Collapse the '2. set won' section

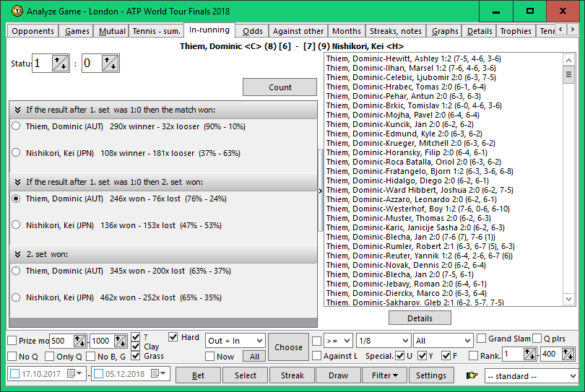click(17, 254)
